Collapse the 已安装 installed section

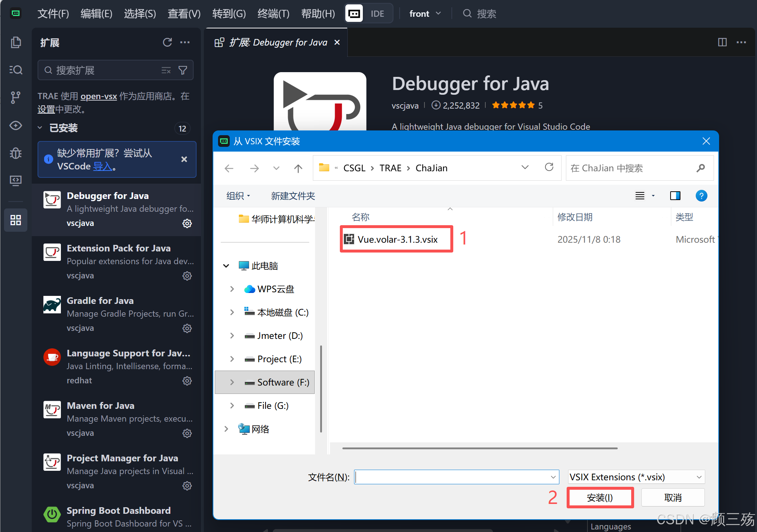click(x=40, y=128)
